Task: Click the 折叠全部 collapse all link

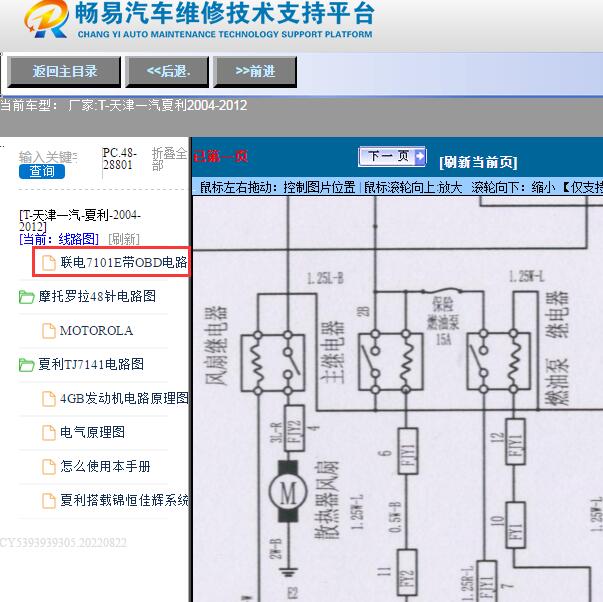Action: coord(169,159)
